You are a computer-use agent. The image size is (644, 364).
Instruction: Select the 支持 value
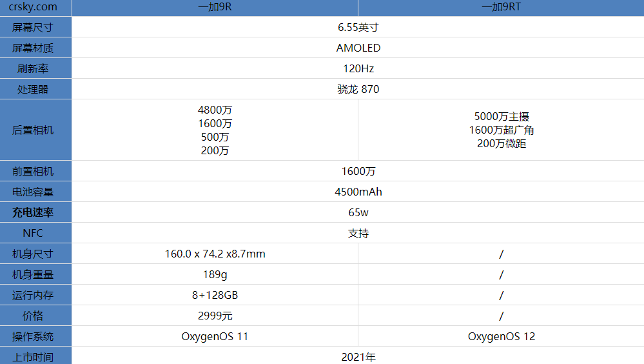click(x=358, y=233)
